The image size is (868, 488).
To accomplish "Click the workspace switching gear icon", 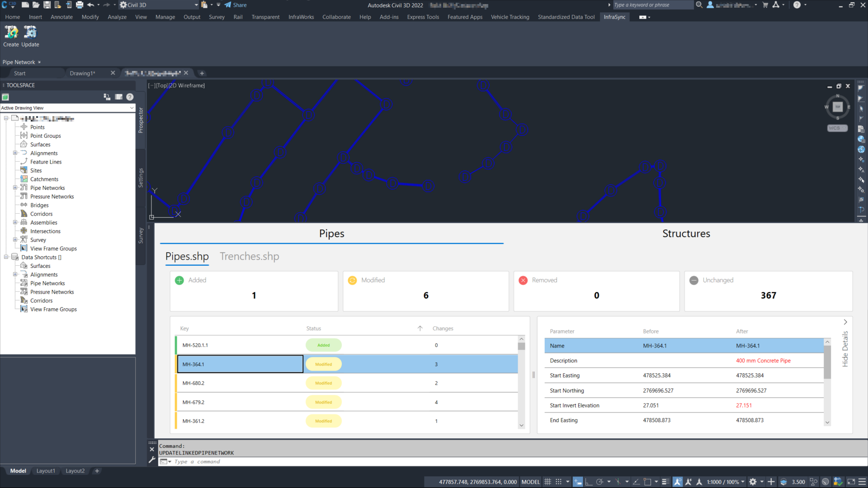I will [x=753, y=482].
